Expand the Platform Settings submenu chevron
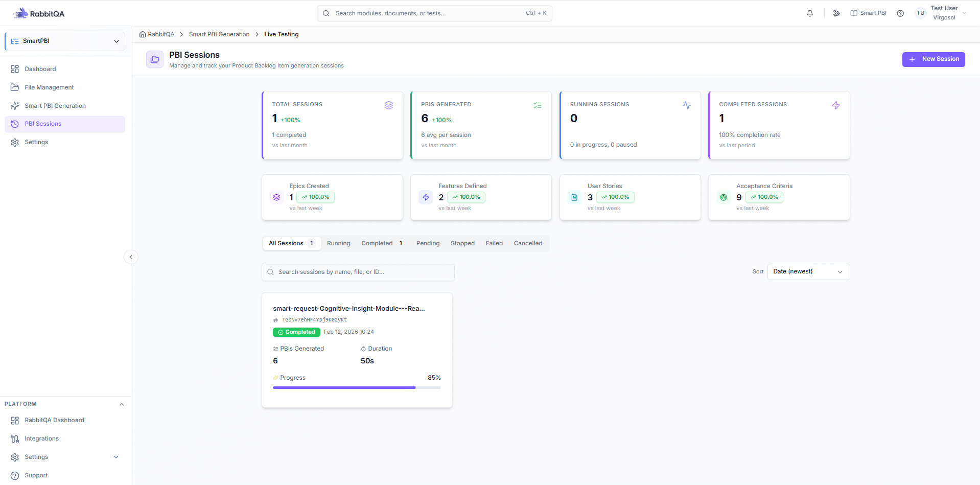The width and height of the screenshot is (980, 485). point(116,457)
